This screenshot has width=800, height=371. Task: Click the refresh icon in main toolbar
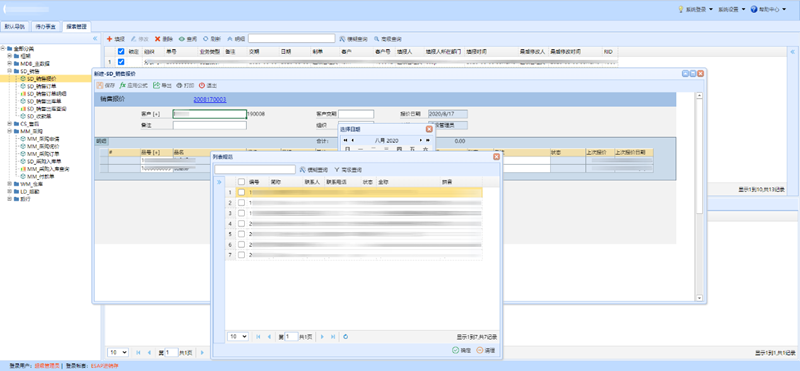click(206, 39)
